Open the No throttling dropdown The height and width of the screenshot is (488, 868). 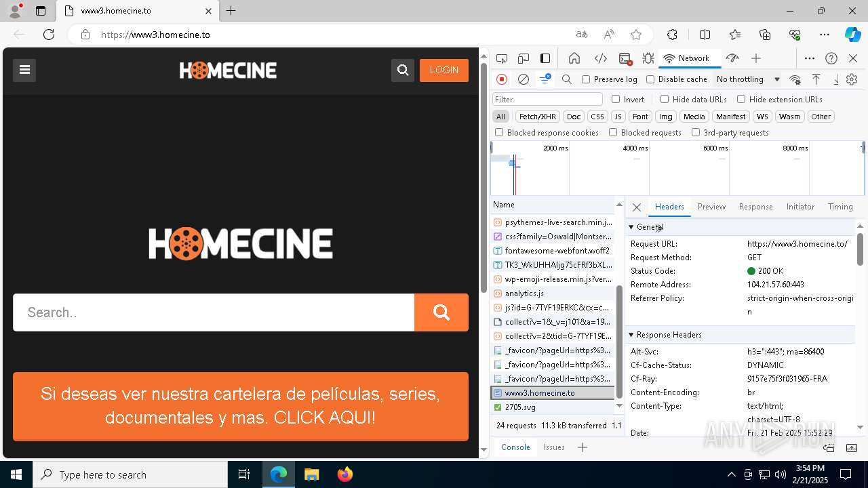(748, 79)
